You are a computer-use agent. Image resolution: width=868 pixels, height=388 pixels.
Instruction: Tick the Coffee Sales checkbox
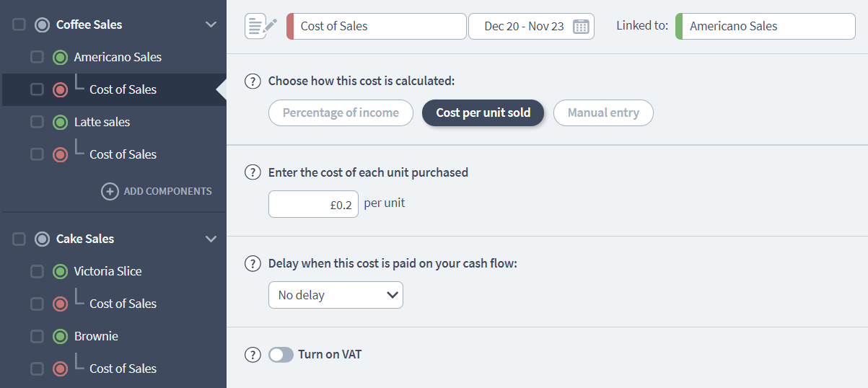tap(19, 25)
